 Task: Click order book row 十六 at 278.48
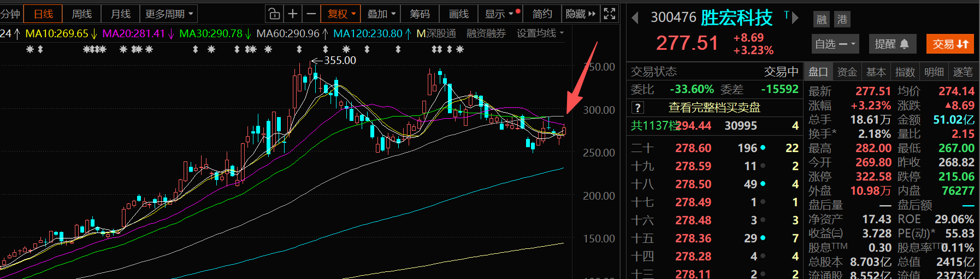click(715, 220)
